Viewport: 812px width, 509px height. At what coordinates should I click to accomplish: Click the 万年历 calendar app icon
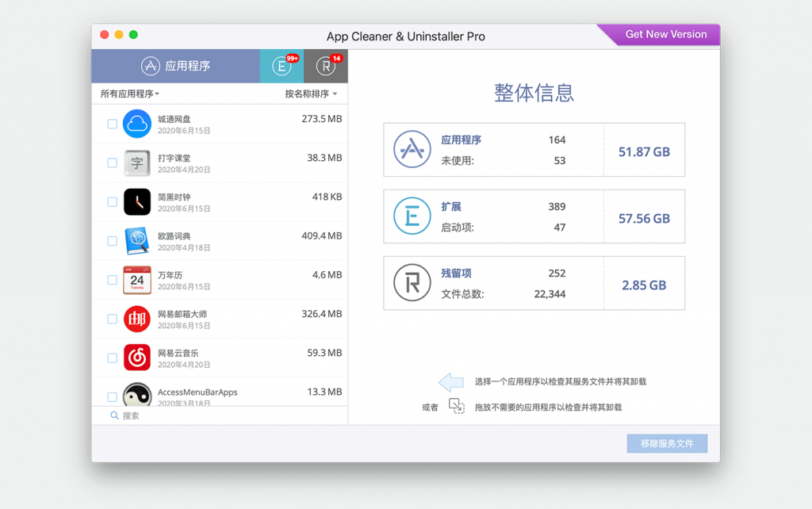coord(136,280)
